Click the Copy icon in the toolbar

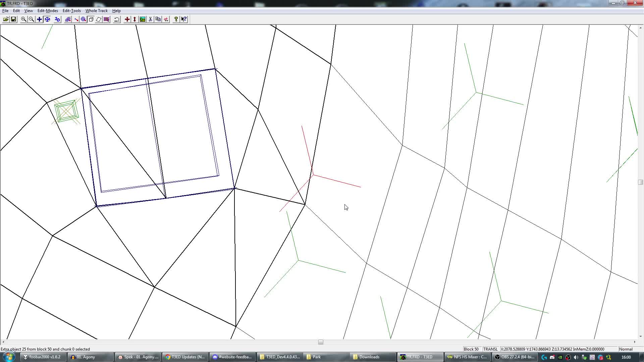pos(158,19)
